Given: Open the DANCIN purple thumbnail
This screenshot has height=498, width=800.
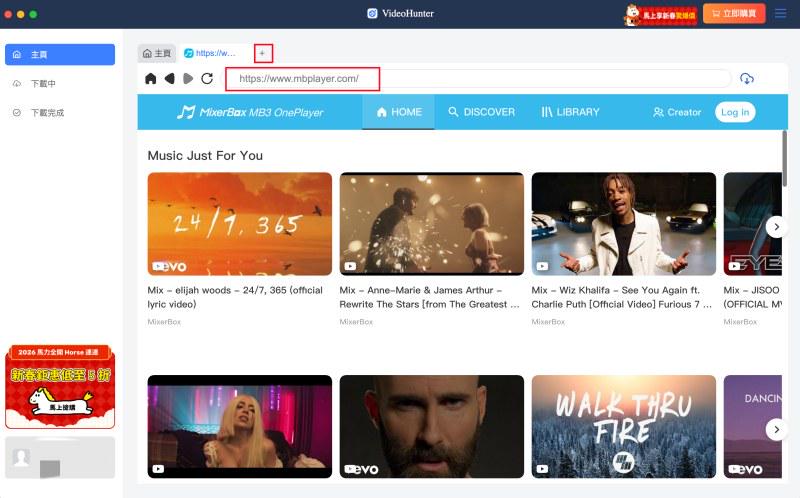Looking at the screenshot, I should [753, 427].
